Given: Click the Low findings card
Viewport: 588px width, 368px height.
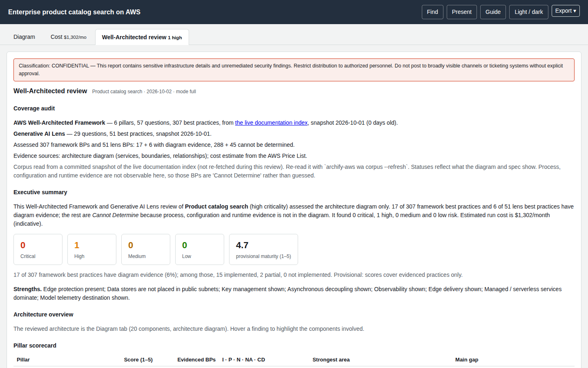Looking at the screenshot, I should click(x=200, y=249).
